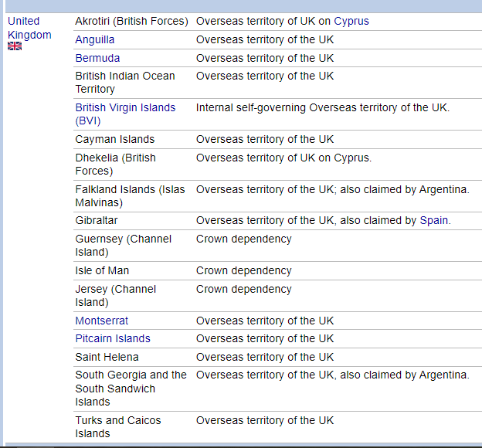Open the United Kingdom link
Viewport: 482px width, 448px height.
pyautogui.click(x=29, y=28)
